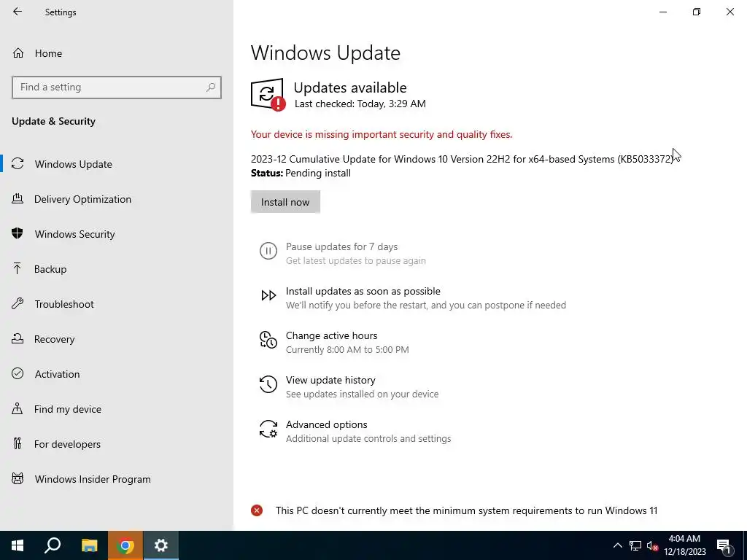The width and height of the screenshot is (747, 560).
Task: Click the Windows Update sync arrows icon in sidebar
Action: [x=18, y=164]
